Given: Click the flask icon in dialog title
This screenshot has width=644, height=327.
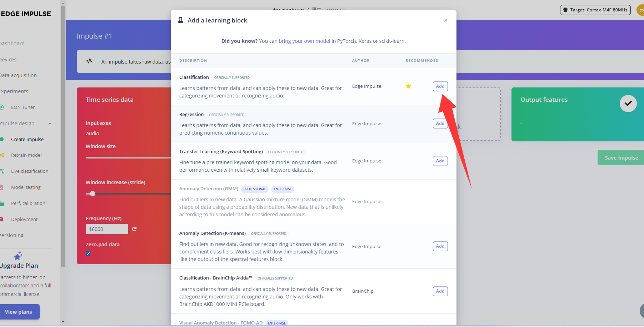Looking at the screenshot, I should tap(181, 20).
